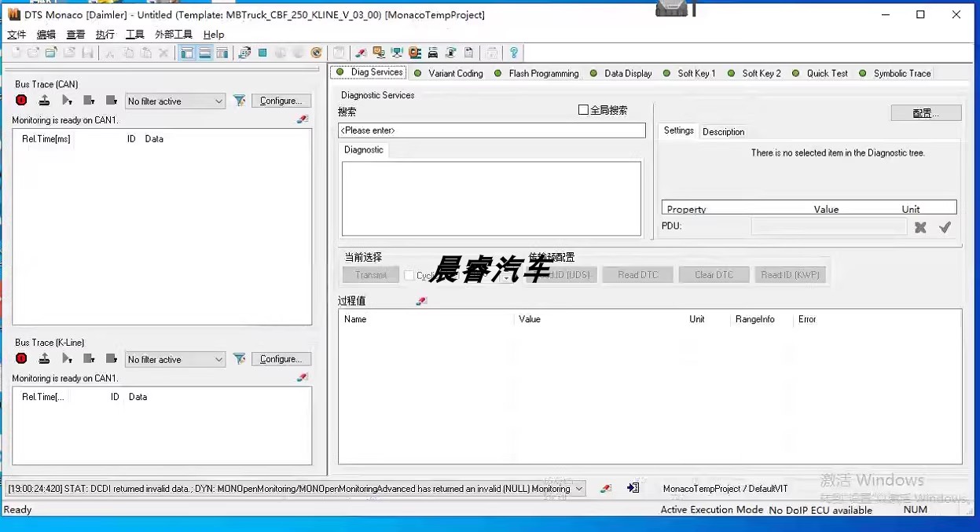Image resolution: width=980 pixels, height=532 pixels.
Task: Click the filter funnel icon in Bus Trace (CAN)
Action: (240, 101)
